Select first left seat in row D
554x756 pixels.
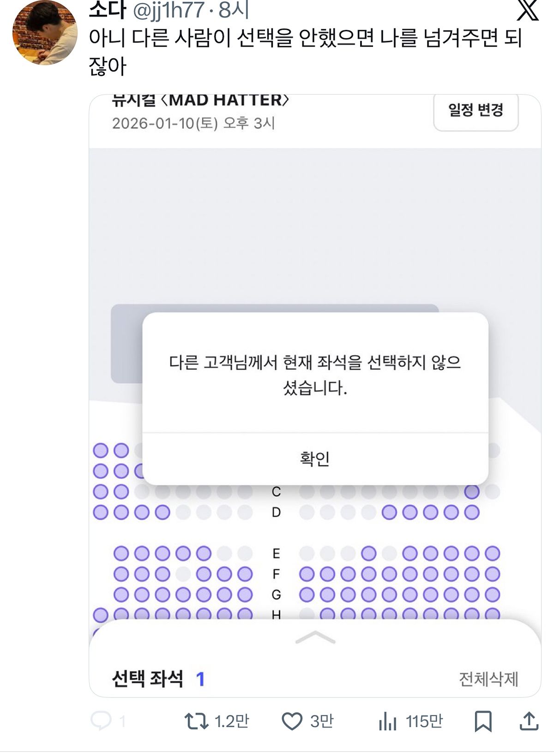coord(101,512)
